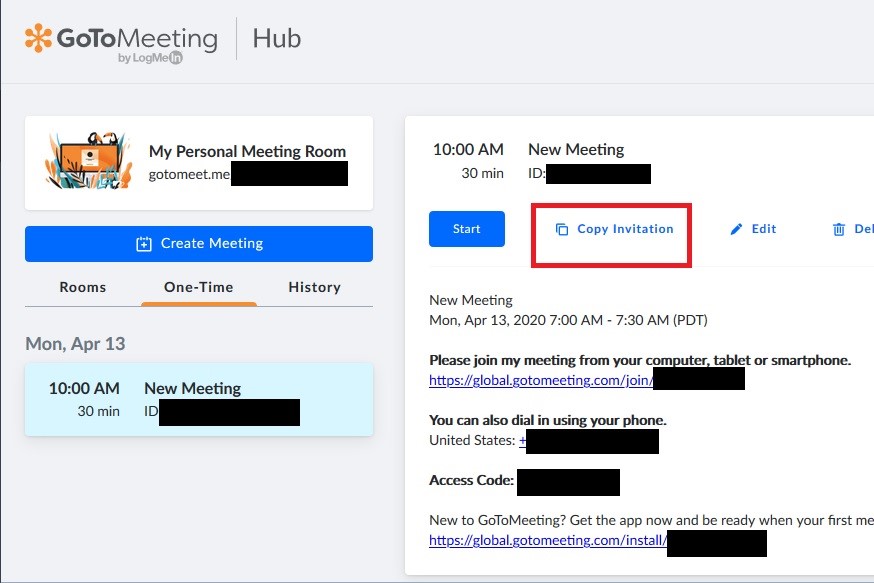Follow the global.gotomeeting.com/install link
This screenshot has height=583, width=874.
pos(547,540)
